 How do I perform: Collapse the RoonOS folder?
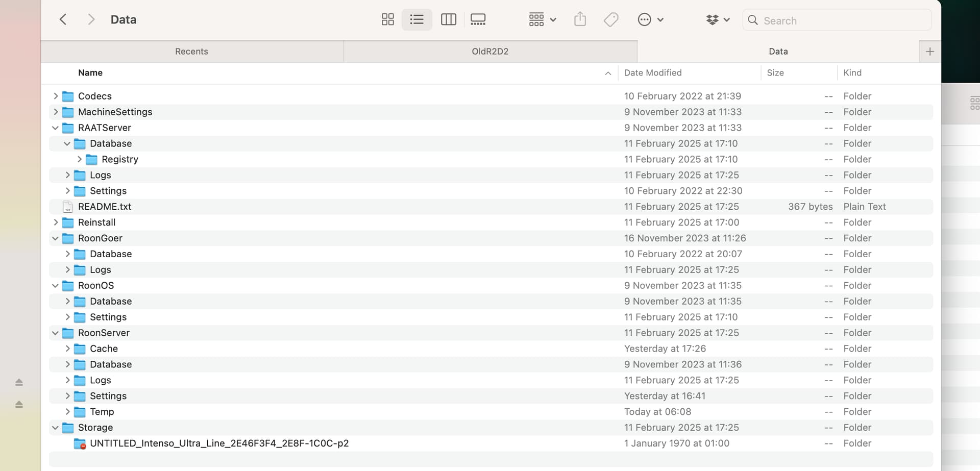pos(56,286)
